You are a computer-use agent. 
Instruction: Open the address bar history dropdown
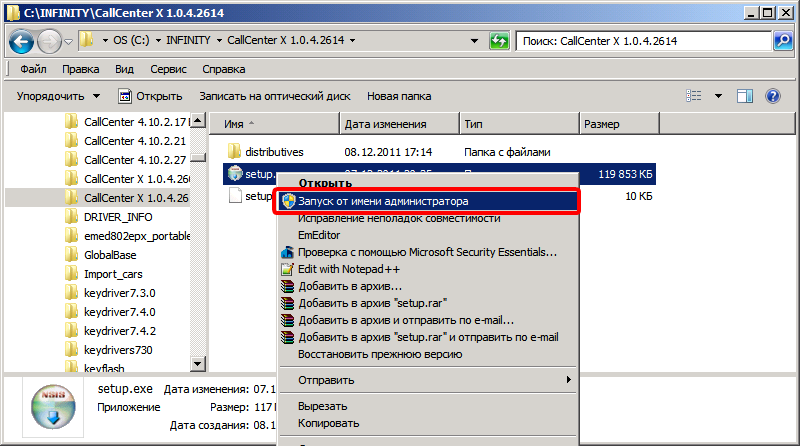tap(474, 41)
